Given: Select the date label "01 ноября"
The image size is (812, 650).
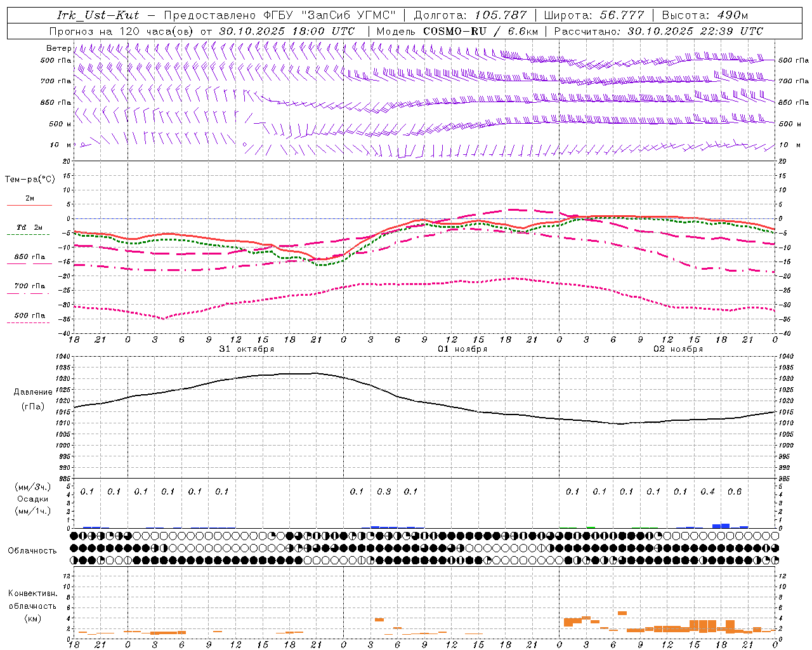Looking at the screenshot, I should pos(462,349).
